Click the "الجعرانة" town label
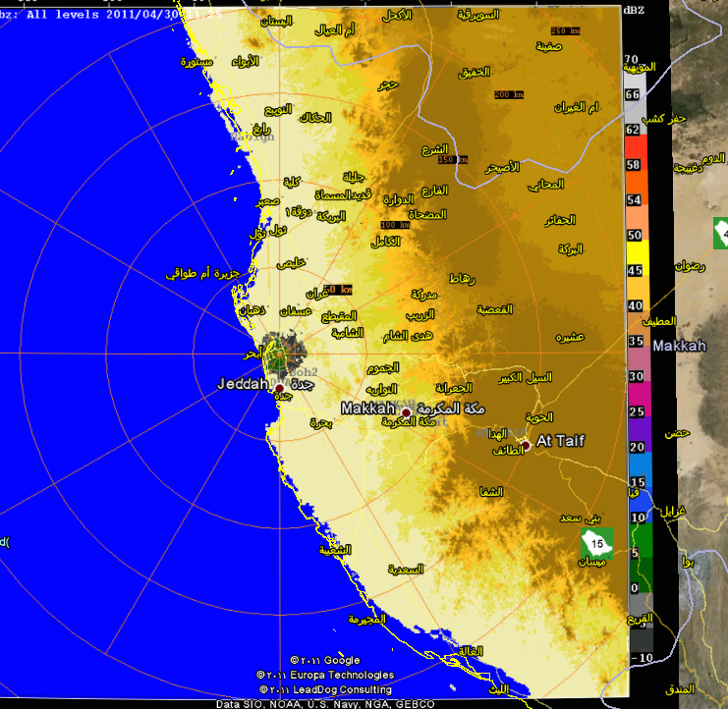The width and height of the screenshot is (728, 709). point(454,388)
